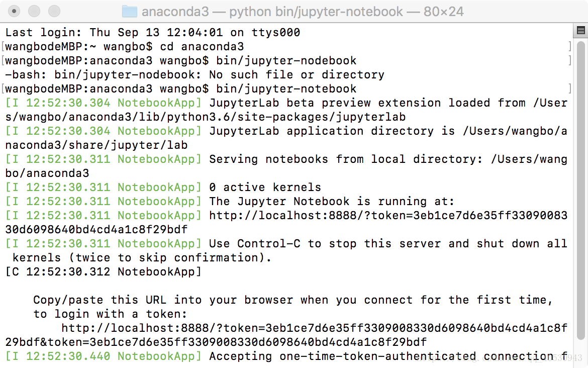Click the 'Copy/paste this URL' instruction line
Viewport: 588px width, 368px height.
tap(293, 300)
